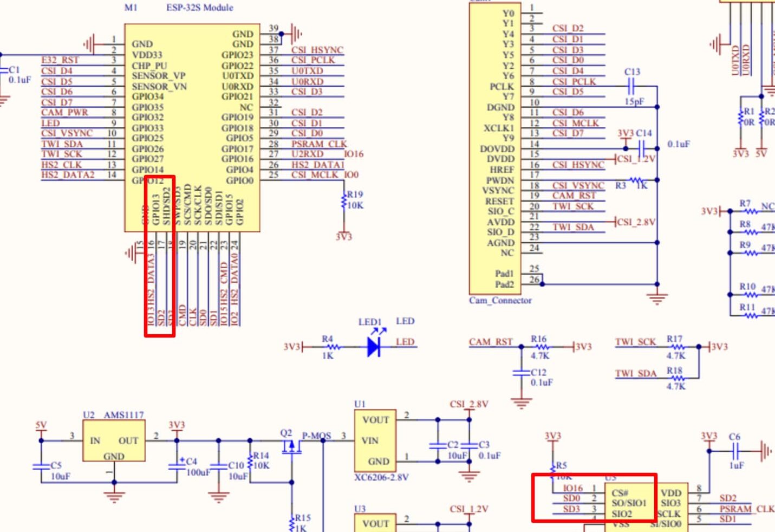This screenshot has height=532, width=775.
Task: Click the CHP_PU pin name
Action: [149, 66]
